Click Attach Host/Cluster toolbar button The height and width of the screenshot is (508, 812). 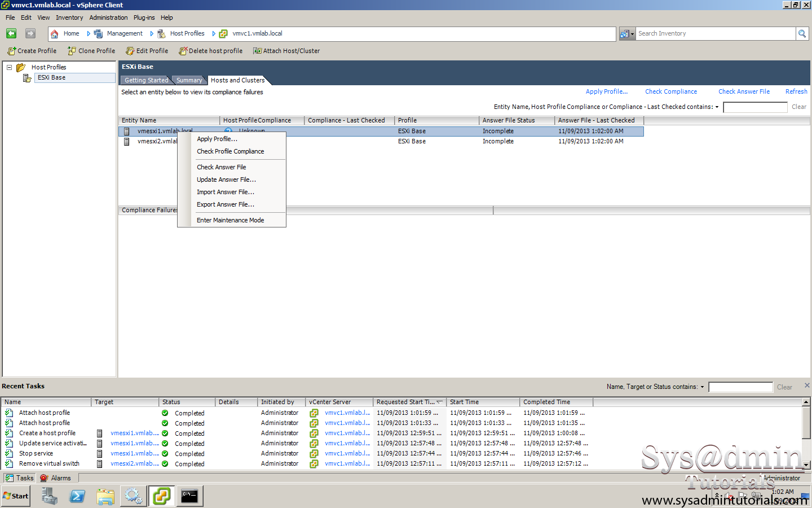click(286, 51)
